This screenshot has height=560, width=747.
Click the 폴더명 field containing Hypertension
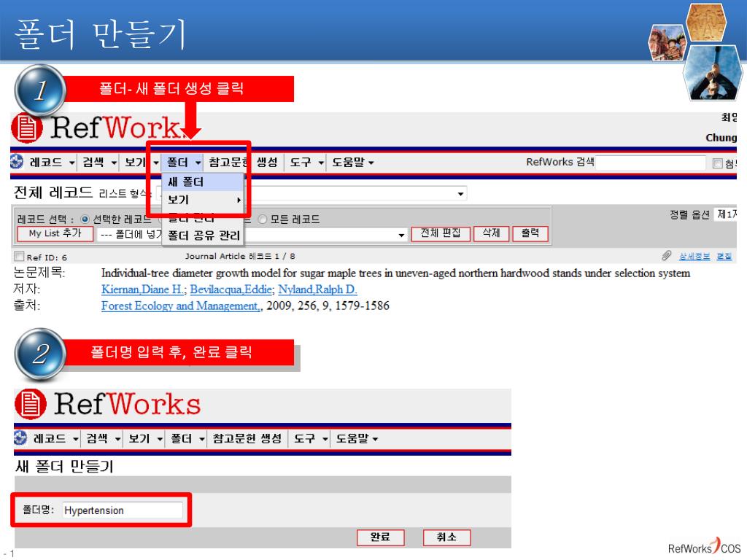(x=123, y=510)
